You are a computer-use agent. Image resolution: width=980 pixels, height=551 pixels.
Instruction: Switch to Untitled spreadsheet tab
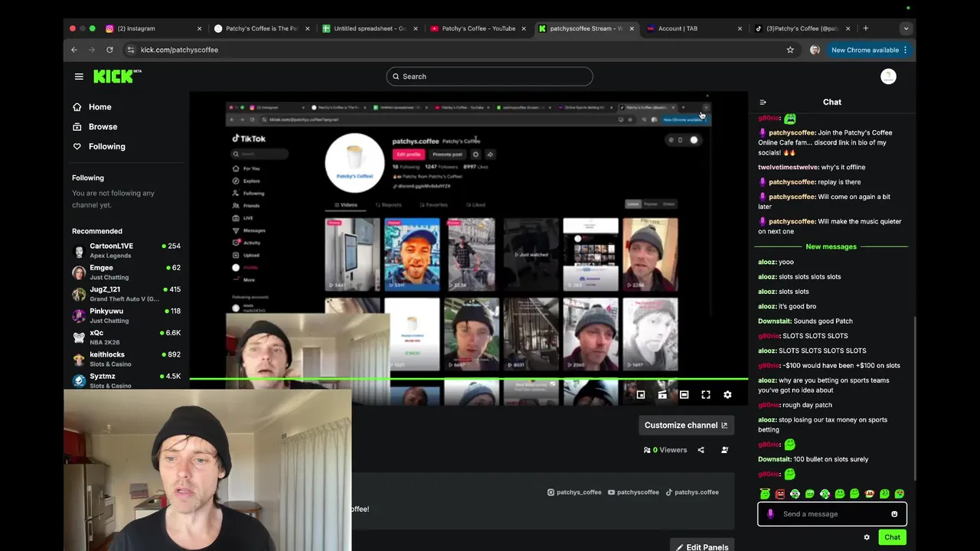click(x=370, y=28)
